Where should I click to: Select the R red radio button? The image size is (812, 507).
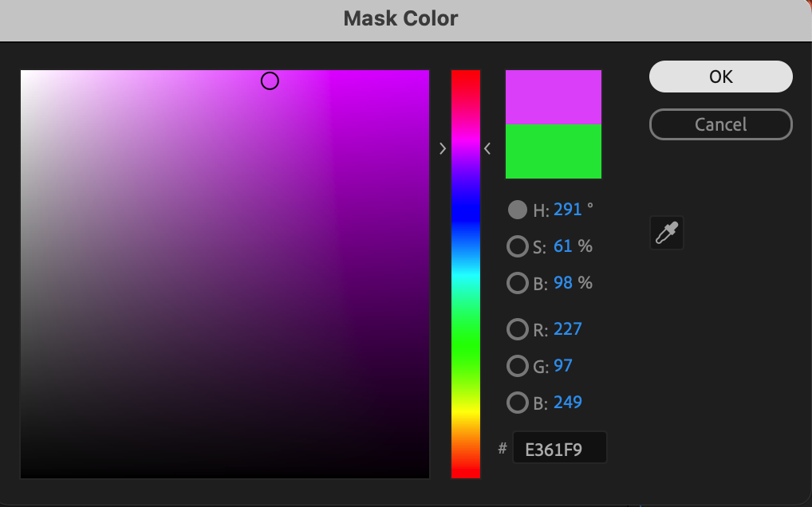pos(518,329)
